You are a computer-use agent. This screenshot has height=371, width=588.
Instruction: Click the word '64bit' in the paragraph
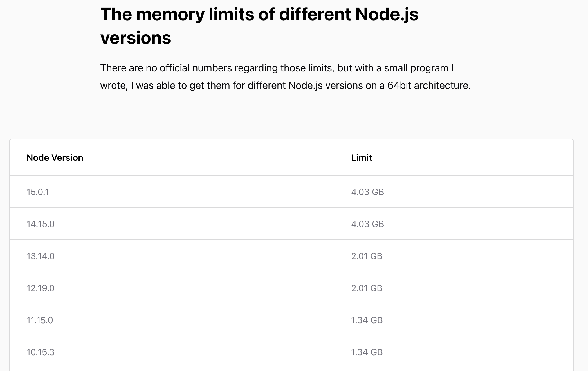[x=400, y=85]
